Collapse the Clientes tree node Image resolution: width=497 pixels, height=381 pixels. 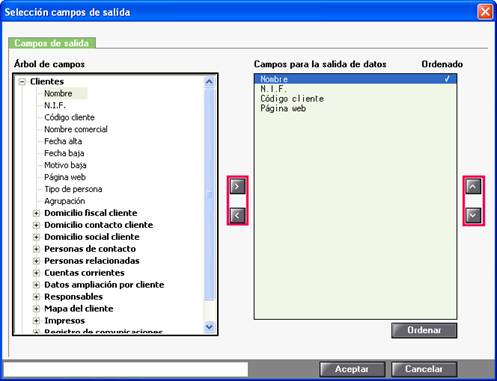click(22, 82)
